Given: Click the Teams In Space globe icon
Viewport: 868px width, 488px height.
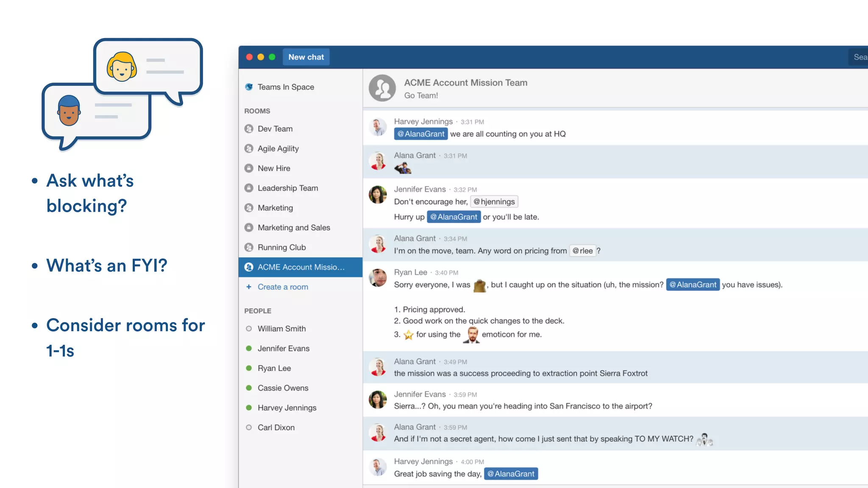Looking at the screenshot, I should [x=249, y=87].
